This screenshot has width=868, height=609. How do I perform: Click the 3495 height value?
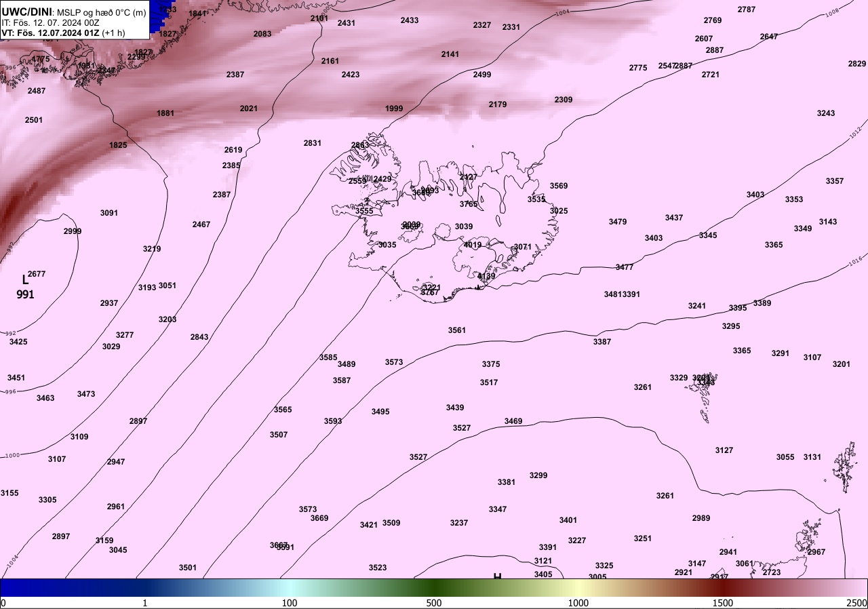point(380,412)
